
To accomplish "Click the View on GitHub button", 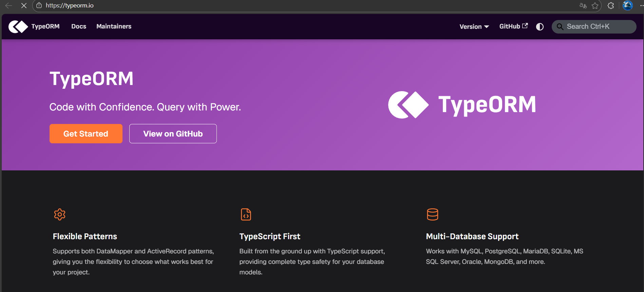I will click(x=173, y=134).
